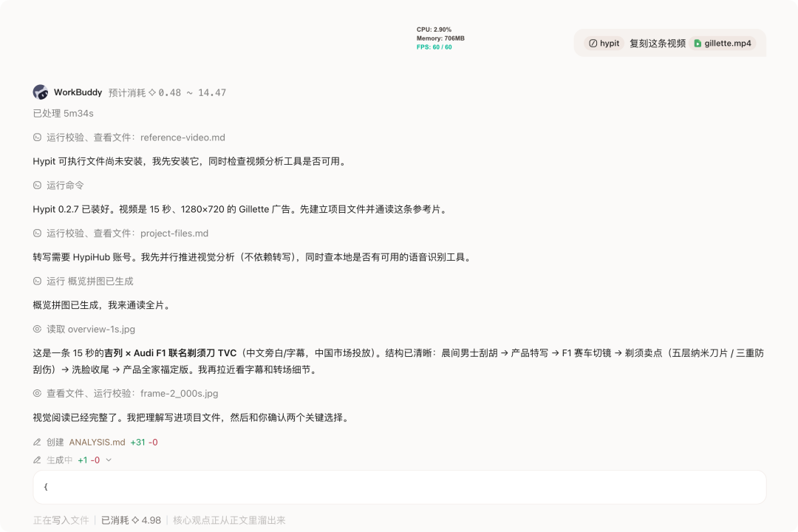The image size is (798, 532).
Task: Expand the 运行命令 step
Action: click(x=65, y=185)
